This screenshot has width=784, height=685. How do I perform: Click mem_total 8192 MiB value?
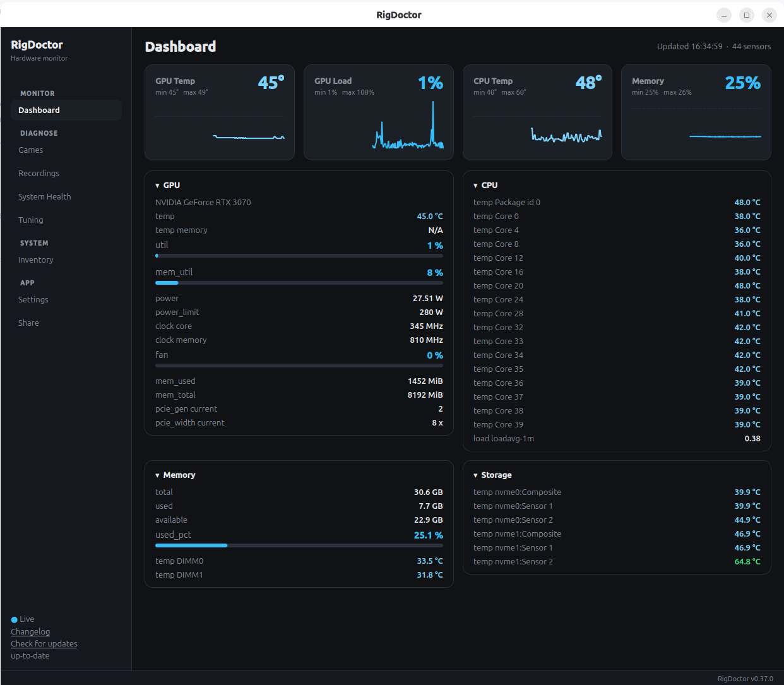(425, 395)
